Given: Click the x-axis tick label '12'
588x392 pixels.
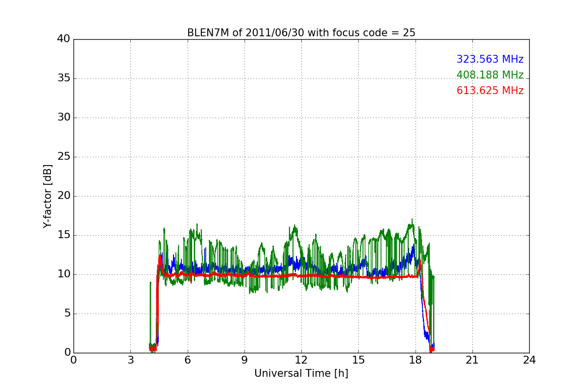Looking at the screenshot, I should pos(301,360).
